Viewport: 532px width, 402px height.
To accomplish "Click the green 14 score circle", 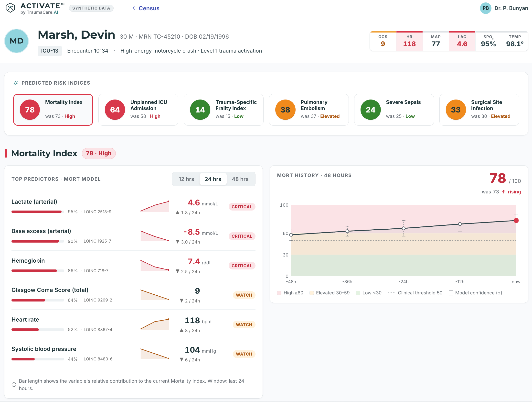I will pyautogui.click(x=200, y=110).
